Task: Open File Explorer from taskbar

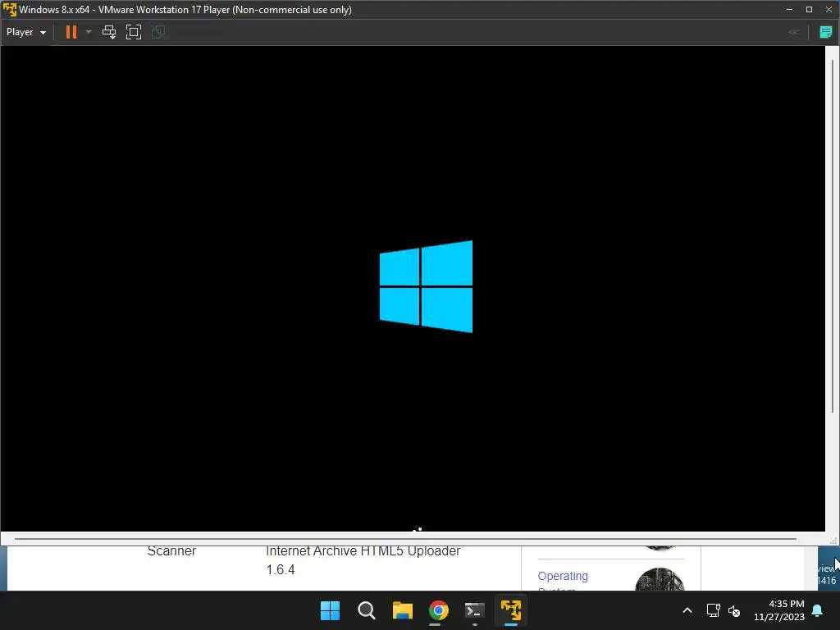Action: coord(402,610)
